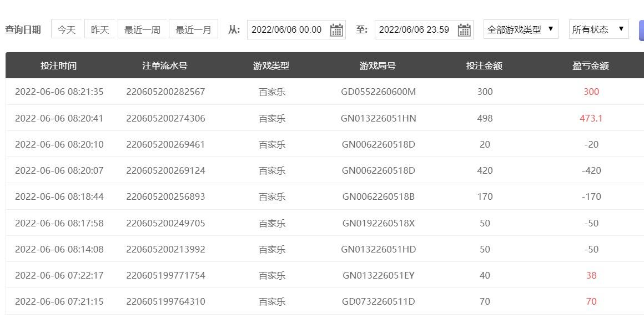644x323 pixels.
Task: Click the 注单流水号 column header
Action: pyautogui.click(x=165, y=65)
